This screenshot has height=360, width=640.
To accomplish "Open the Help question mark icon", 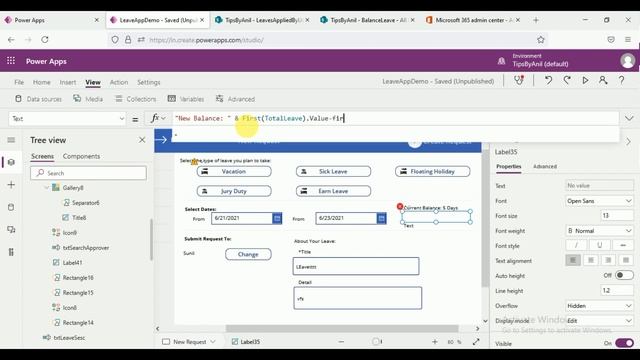I will click(x=621, y=80).
